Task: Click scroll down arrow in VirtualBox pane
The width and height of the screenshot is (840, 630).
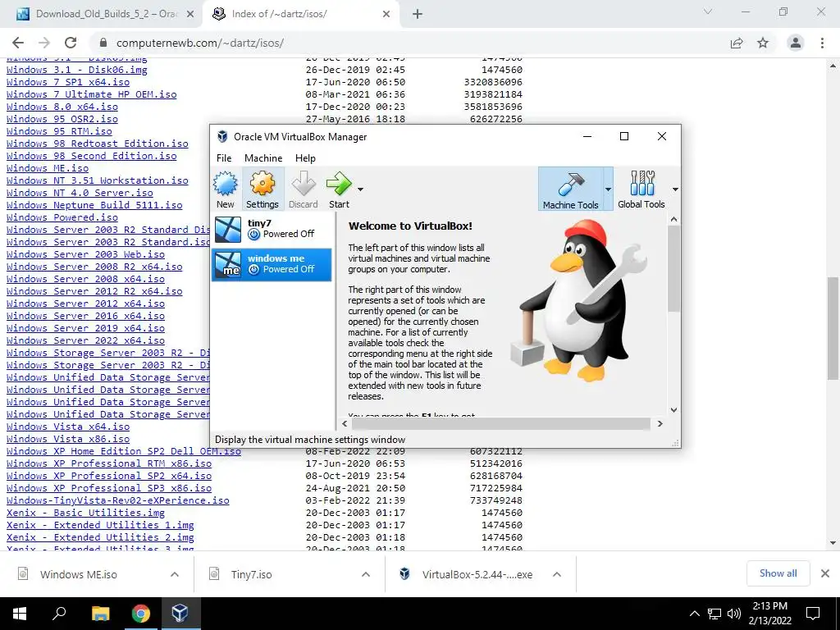Action: pyautogui.click(x=674, y=410)
